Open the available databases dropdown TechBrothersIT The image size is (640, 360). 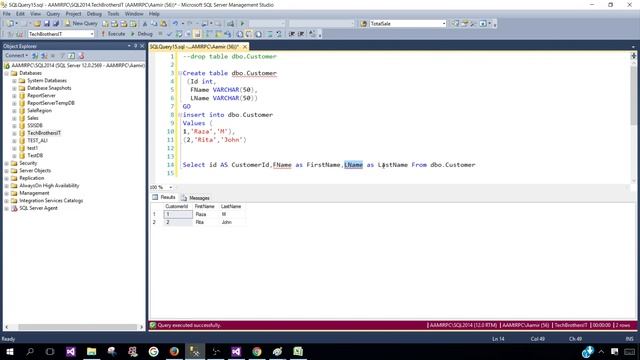pos(61,34)
